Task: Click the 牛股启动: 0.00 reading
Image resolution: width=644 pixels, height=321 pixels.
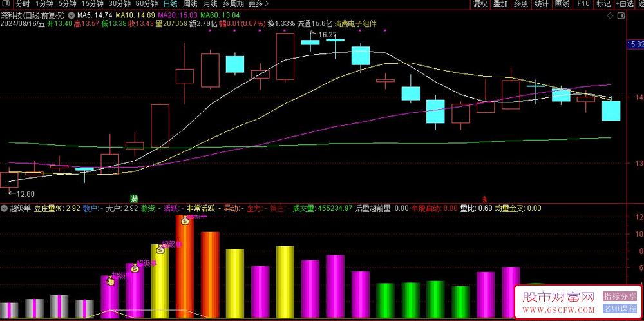Action: [x=435, y=208]
